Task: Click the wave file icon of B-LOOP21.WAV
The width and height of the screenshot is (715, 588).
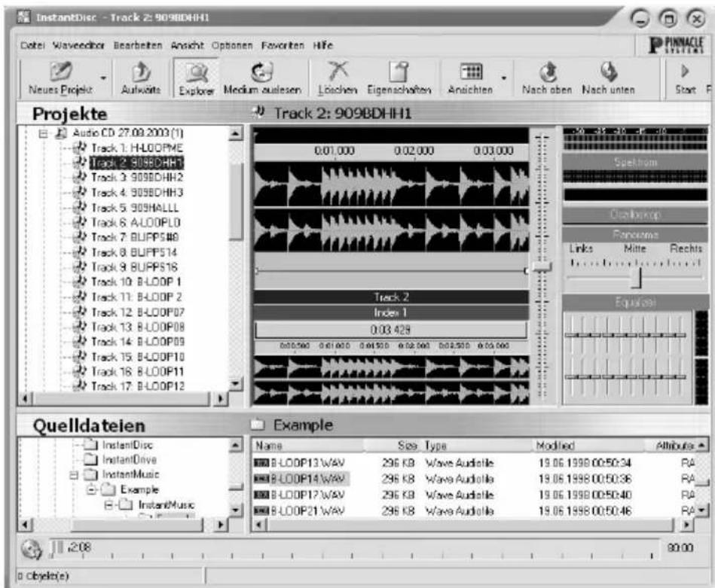Action: click(261, 511)
